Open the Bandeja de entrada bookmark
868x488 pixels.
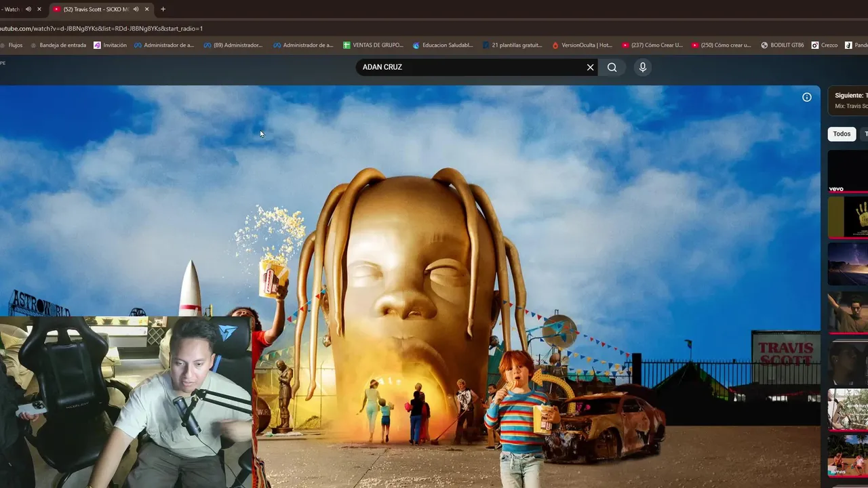58,45
